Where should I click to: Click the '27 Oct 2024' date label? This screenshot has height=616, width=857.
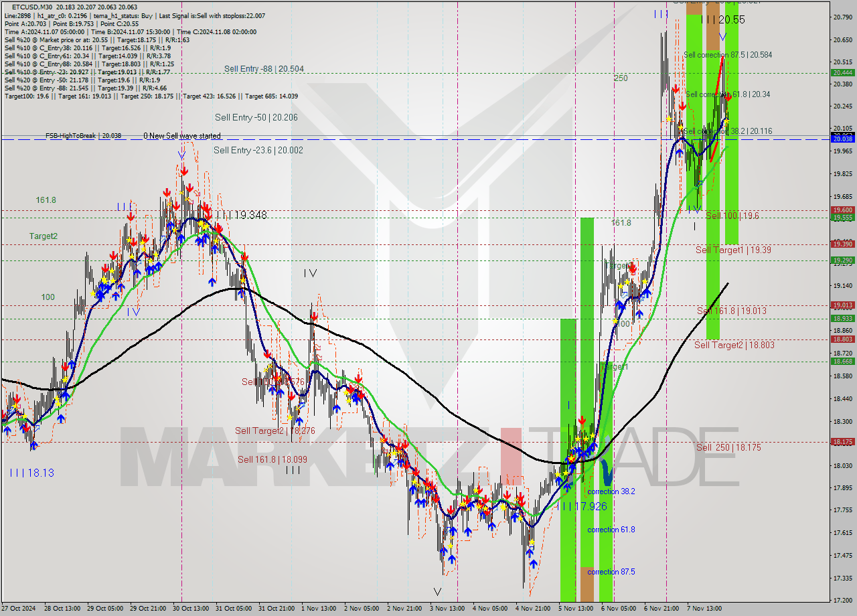[19, 609]
